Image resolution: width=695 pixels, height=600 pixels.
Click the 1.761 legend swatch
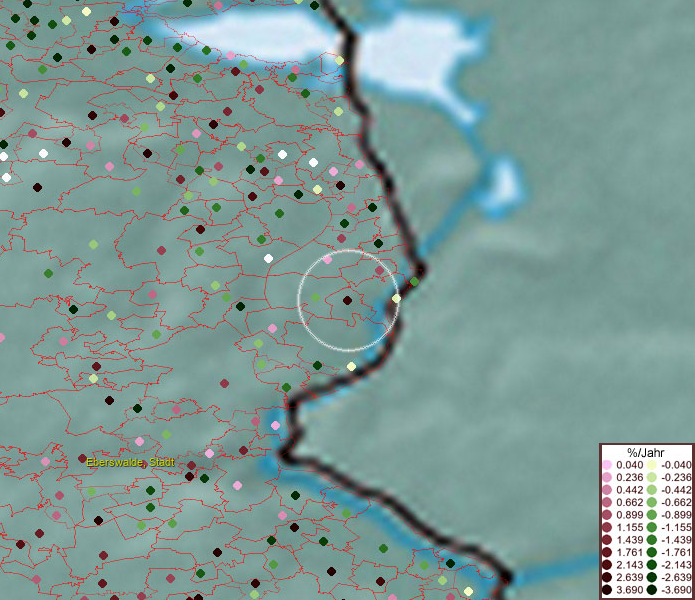coord(607,552)
